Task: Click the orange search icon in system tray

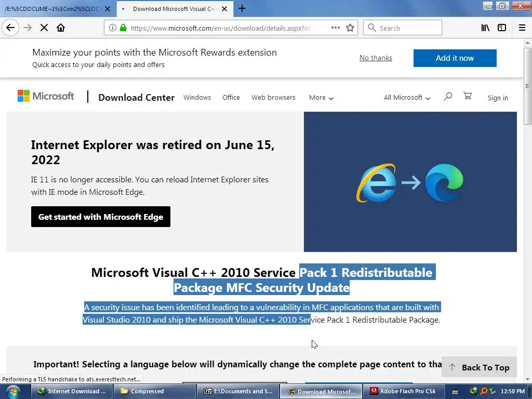Action: point(484,391)
